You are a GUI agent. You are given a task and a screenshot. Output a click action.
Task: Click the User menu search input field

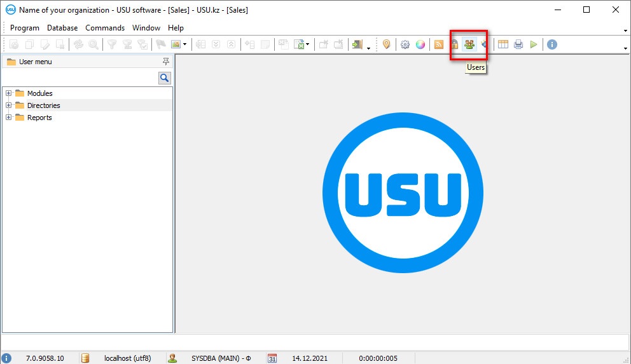tap(80, 78)
